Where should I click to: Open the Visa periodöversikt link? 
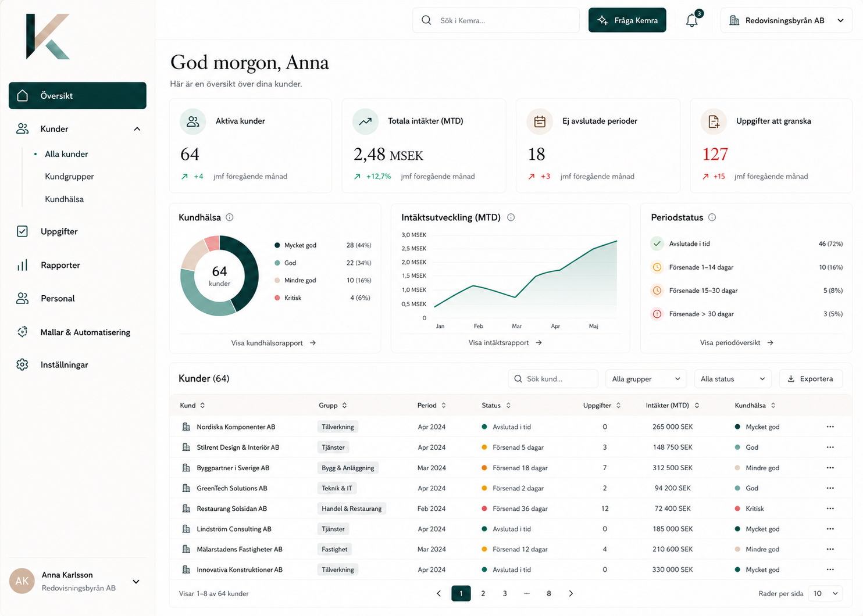(x=737, y=343)
